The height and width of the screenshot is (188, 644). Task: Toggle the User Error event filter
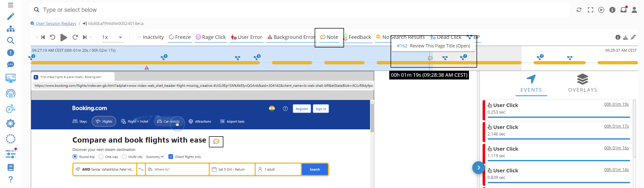coord(247,37)
